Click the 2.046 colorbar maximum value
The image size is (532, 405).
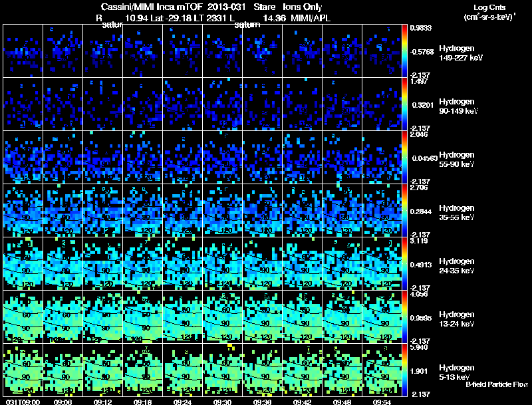point(419,134)
